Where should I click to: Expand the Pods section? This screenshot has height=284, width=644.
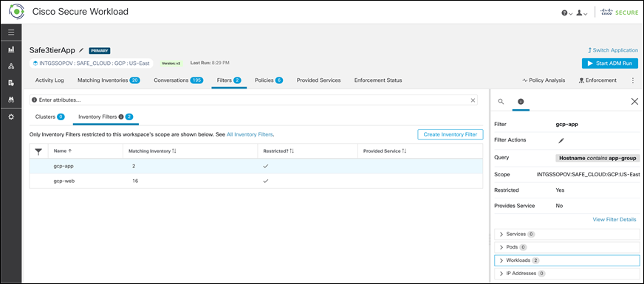[566, 247]
